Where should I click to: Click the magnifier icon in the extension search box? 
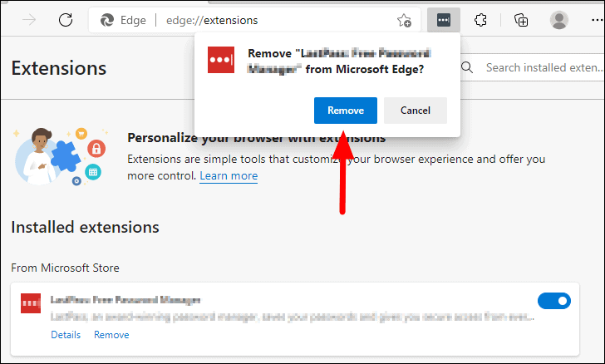(x=469, y=67)
